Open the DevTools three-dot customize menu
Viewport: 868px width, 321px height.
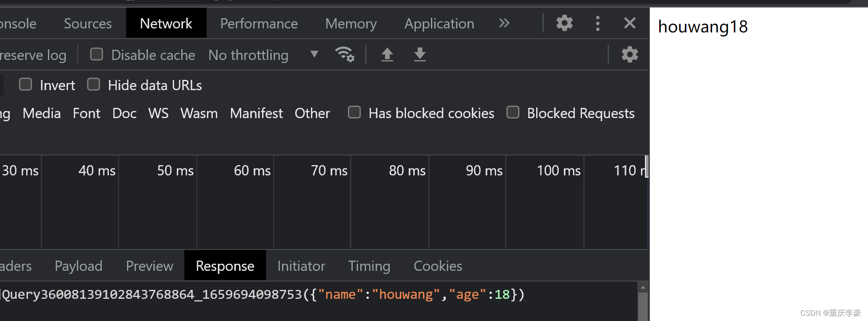tap(598, 23)
